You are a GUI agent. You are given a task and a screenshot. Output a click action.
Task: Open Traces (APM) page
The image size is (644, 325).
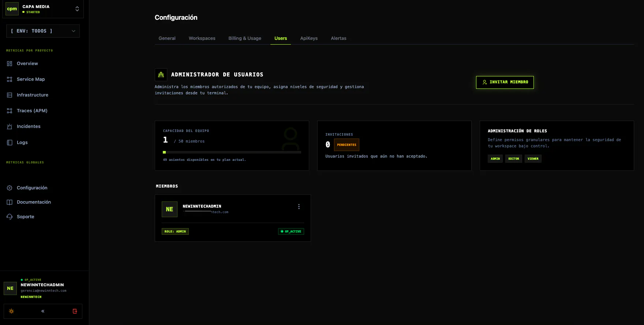tap(32, 111)
